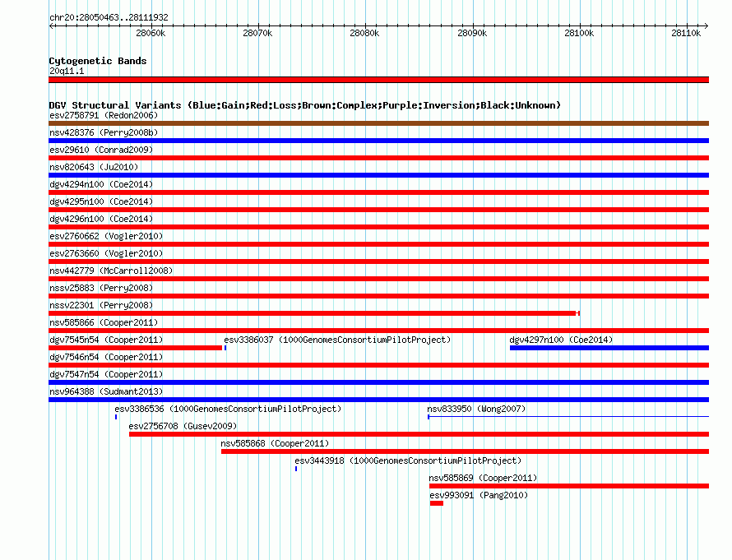732x560 pixels.
Task: Click the dgv7547n54 (Cooper2011) label
Action: click(x=106, y=374)
